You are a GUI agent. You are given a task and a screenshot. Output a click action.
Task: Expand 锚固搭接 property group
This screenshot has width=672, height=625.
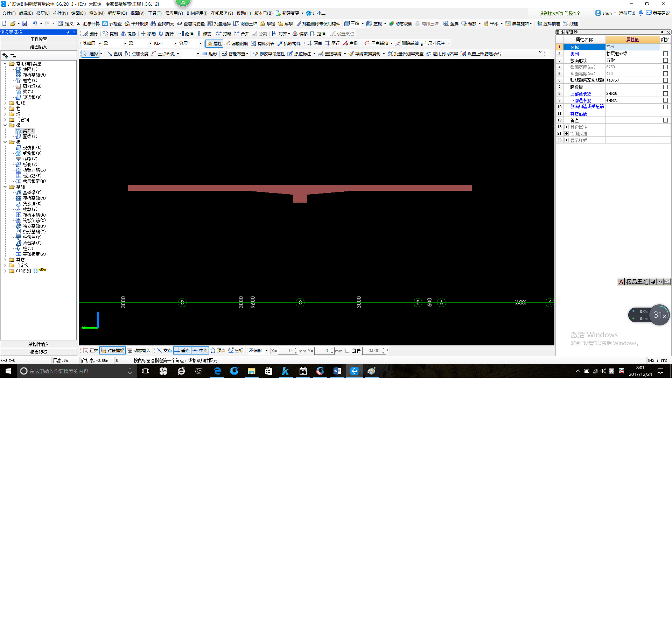tap(566, 133)
